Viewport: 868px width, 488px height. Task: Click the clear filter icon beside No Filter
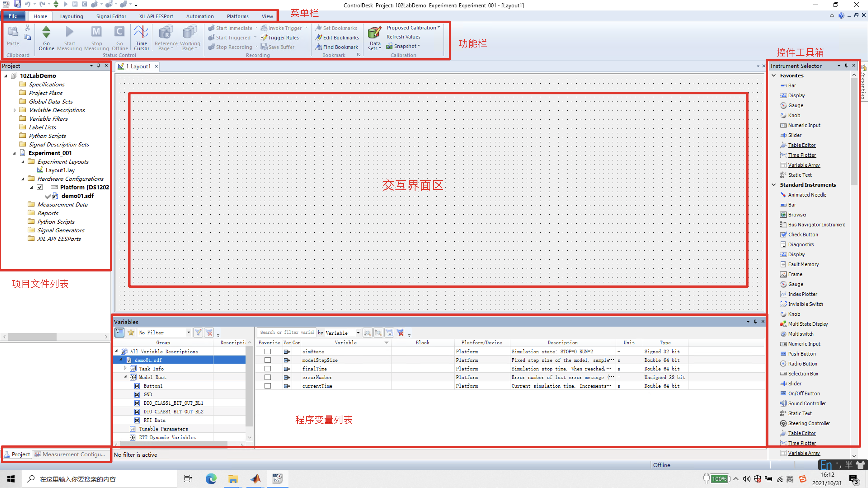(x=209, y=332)
